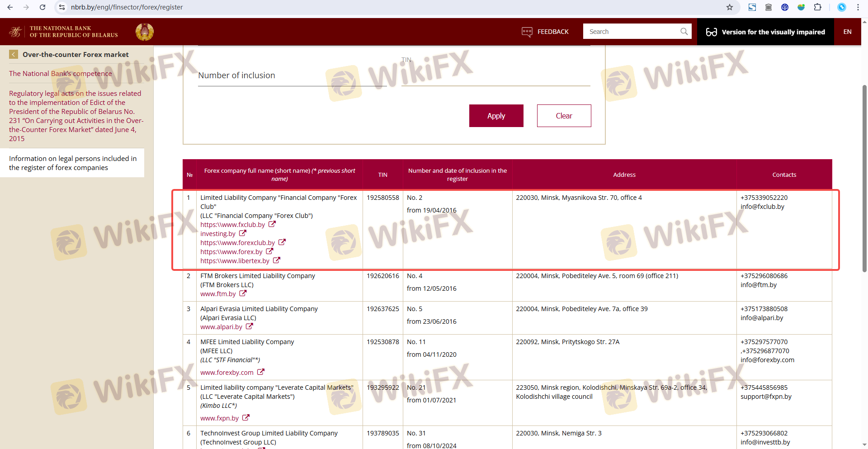
Task: Open Chrome's three-dot menu
Action: 858,7
